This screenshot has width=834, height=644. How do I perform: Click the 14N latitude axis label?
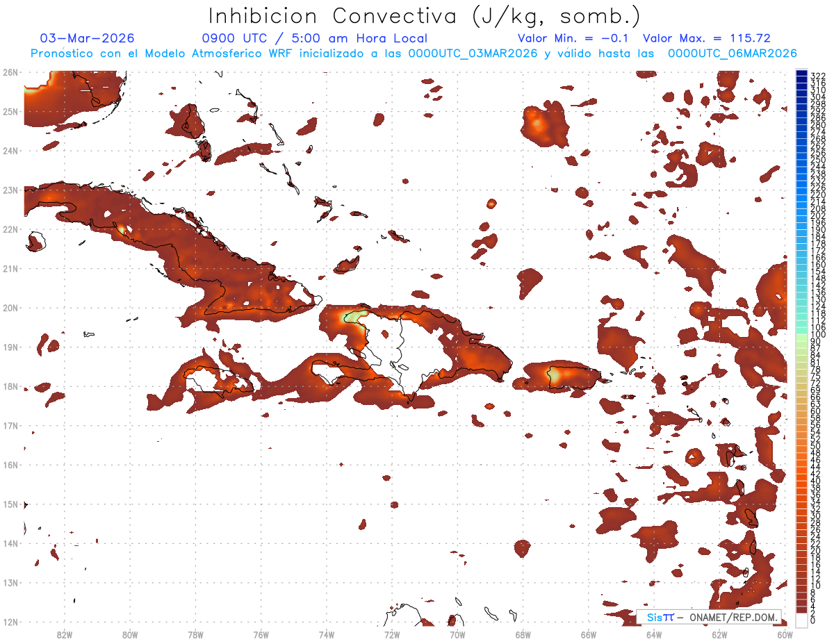coord(10,543)
